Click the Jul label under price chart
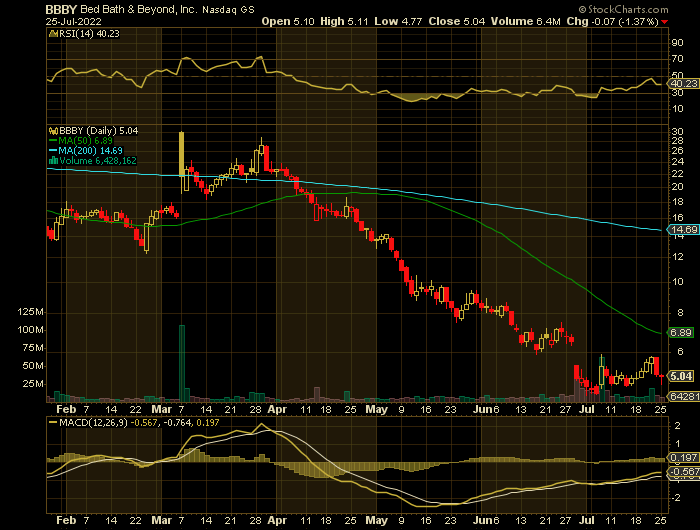The width and height of the screenshot is (700, 530). click(587, 409)
